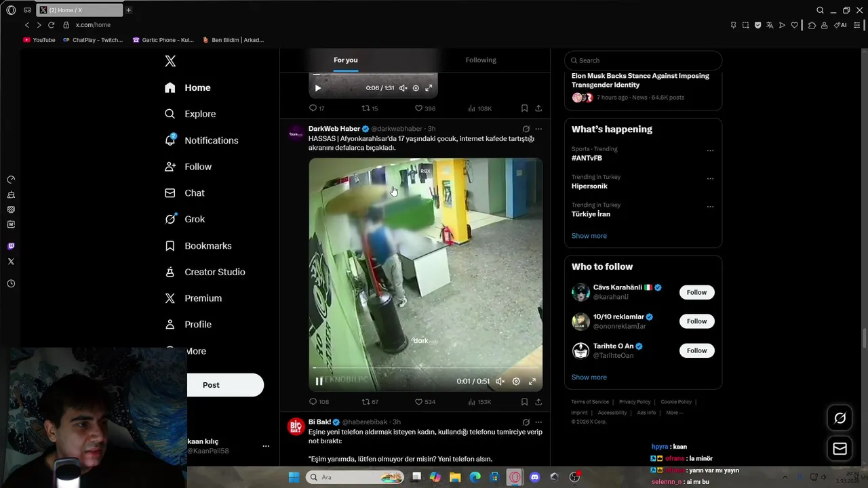Reload the page in browser toolbar
Image resolution: width=868 pixels, height=488 pixels.
coord(51,25)
